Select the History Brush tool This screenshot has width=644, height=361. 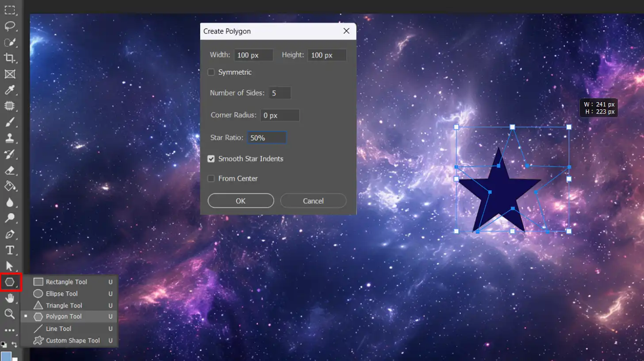pyautogui.click(x=10, y=154)
